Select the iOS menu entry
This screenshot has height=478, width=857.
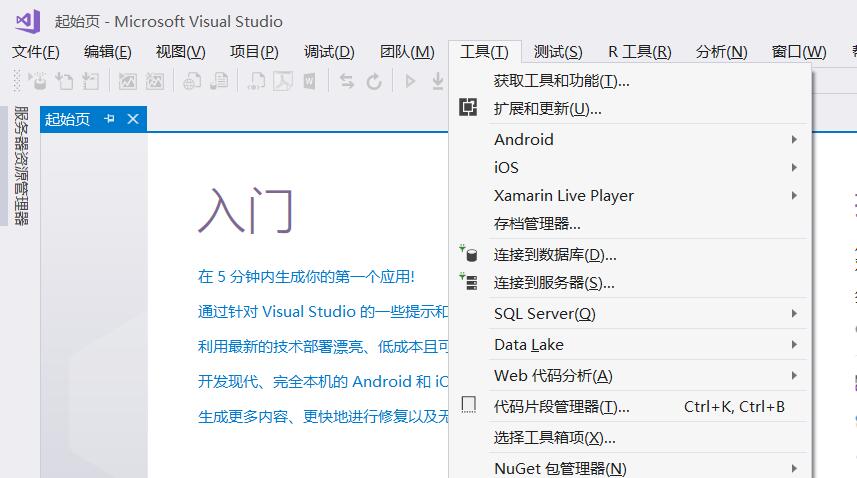point(630,167)
